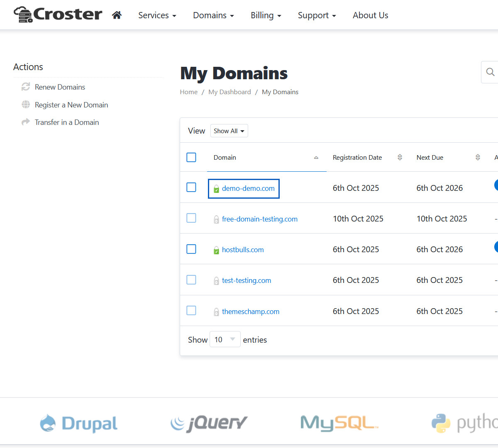Navigate to My Dashboard breadcrumb

(x=229, y=92)
